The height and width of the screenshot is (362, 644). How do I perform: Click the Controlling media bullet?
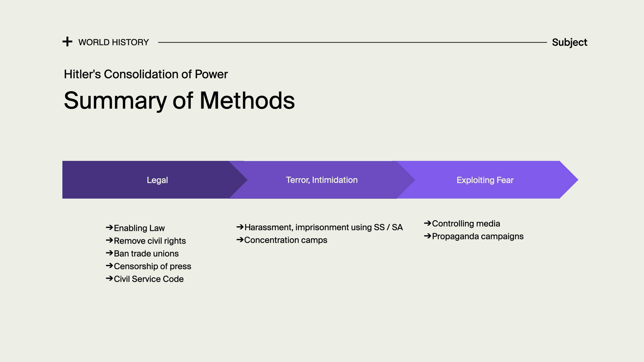[x=462, y=224]
